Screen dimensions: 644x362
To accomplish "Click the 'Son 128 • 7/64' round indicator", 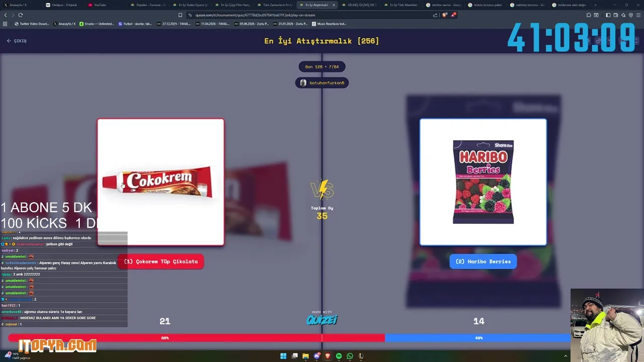I will coord(322,66).
